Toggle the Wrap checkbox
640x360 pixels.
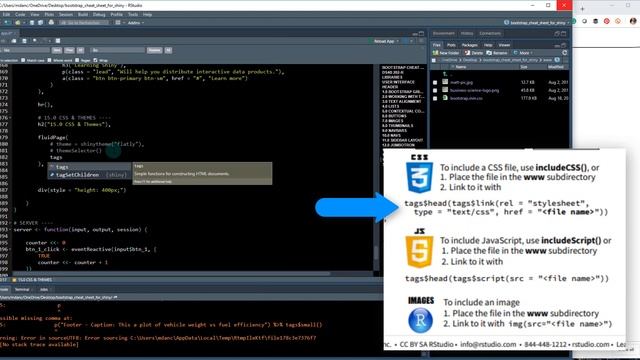pyautogui.click(x=96, y=60)
